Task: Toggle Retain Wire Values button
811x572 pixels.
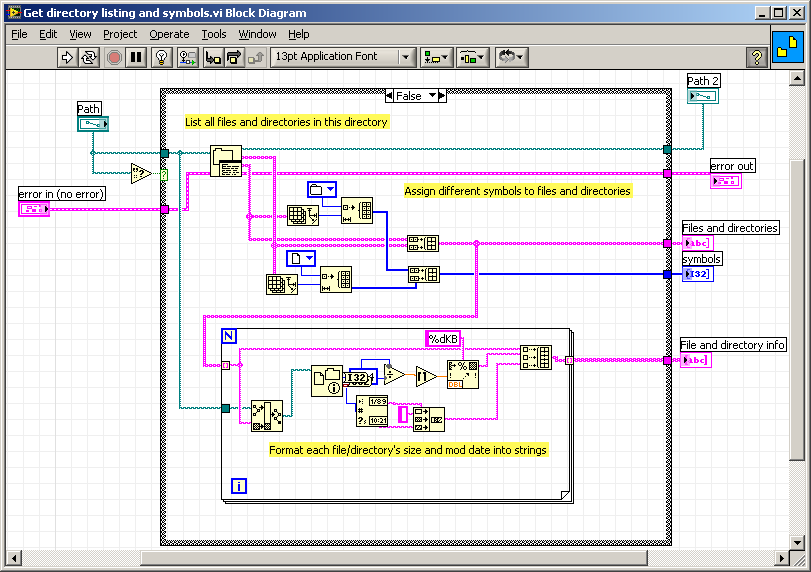Action: pyautogui.click(x=187, y=57)
